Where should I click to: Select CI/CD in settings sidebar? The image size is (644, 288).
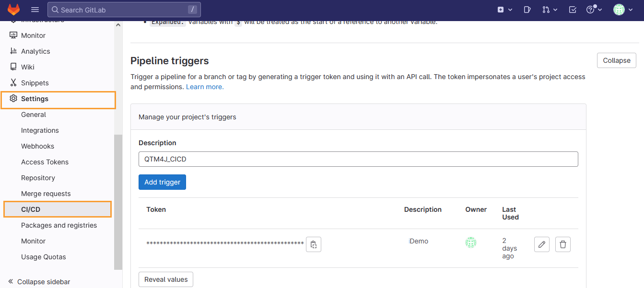click(x=31, y=209)
